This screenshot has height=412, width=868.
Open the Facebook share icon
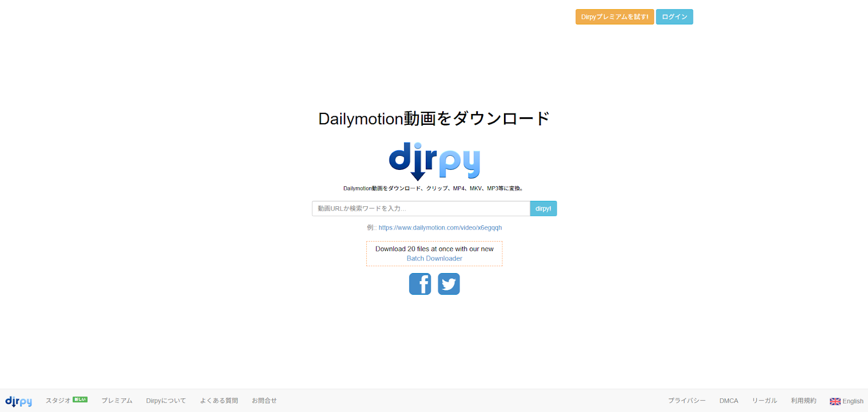[420, 284]
